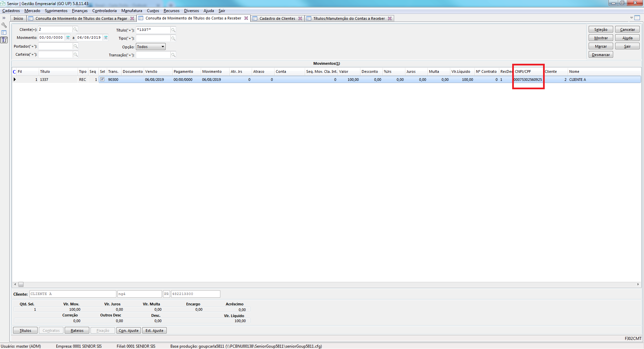Click the Mostrar button
Screen dimensions: 644x349
(600, 38)
